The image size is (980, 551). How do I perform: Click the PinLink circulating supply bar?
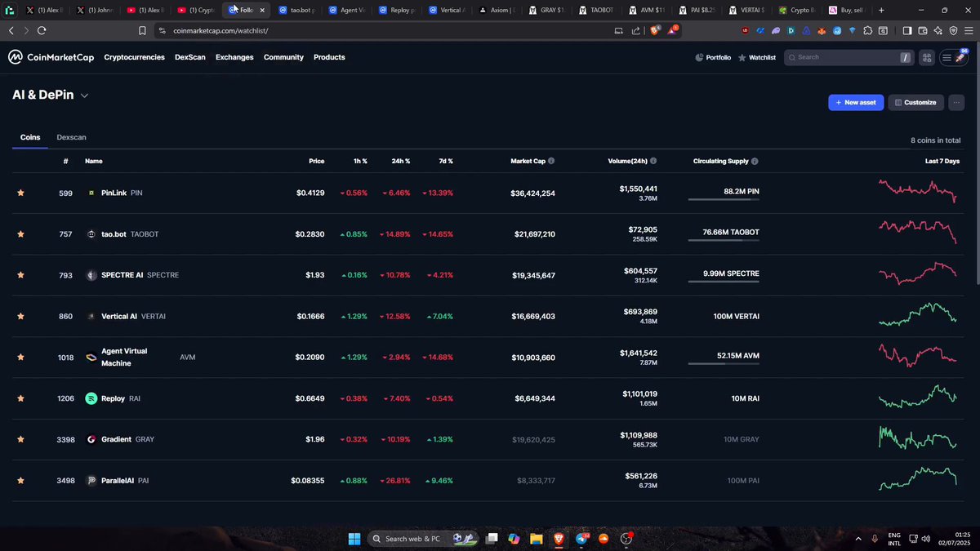[x=724, y=199]
